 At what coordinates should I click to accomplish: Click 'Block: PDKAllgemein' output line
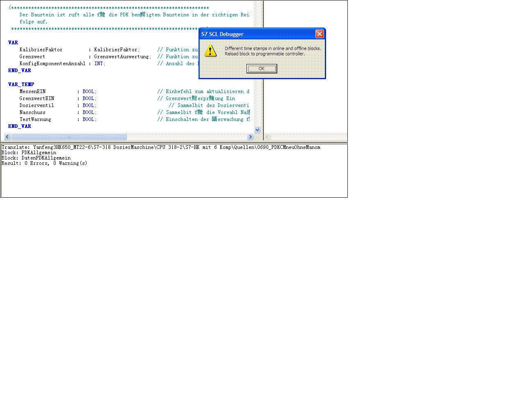(x=29, y=153)
